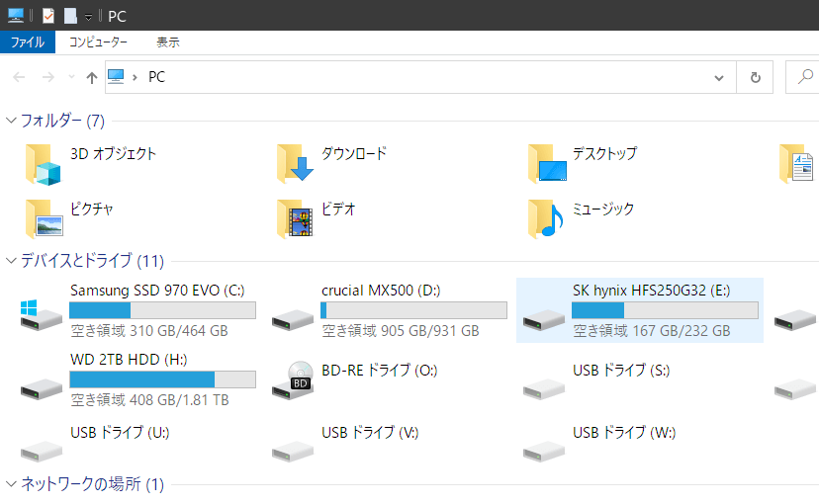Click the ダウンロード label

coord(353,153)
